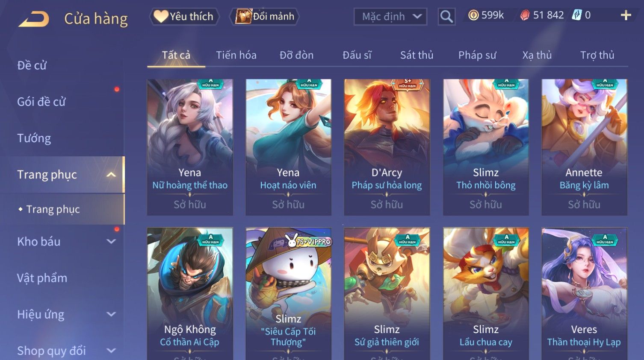Open Tướng section in sidebar

[x=34, y=138]
